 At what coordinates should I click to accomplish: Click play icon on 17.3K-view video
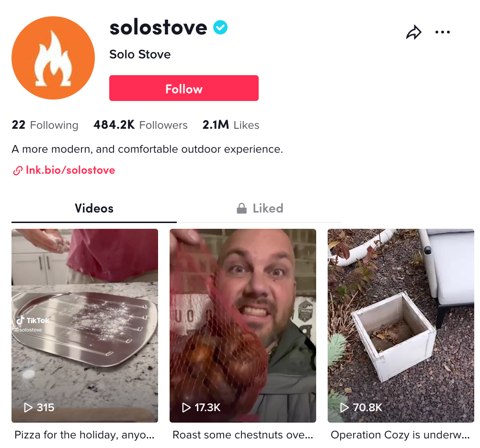(186, 407)
